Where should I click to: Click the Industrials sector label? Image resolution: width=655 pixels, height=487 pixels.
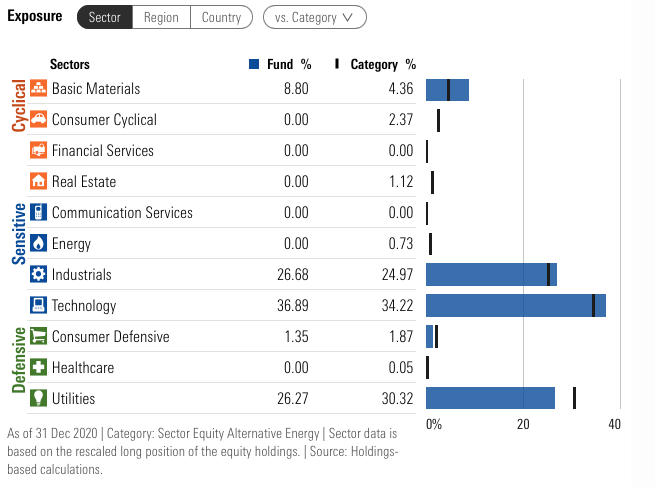coord(81,275)
